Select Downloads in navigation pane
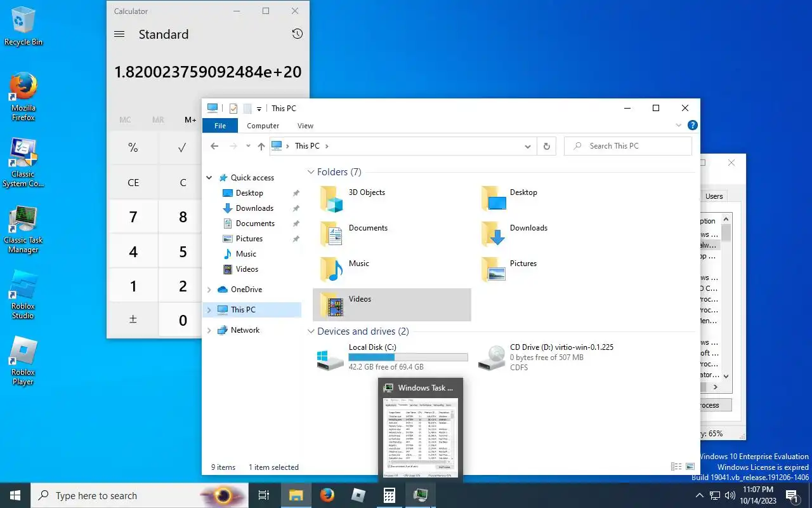Screen dimensions: 812x508 (254, 208)
